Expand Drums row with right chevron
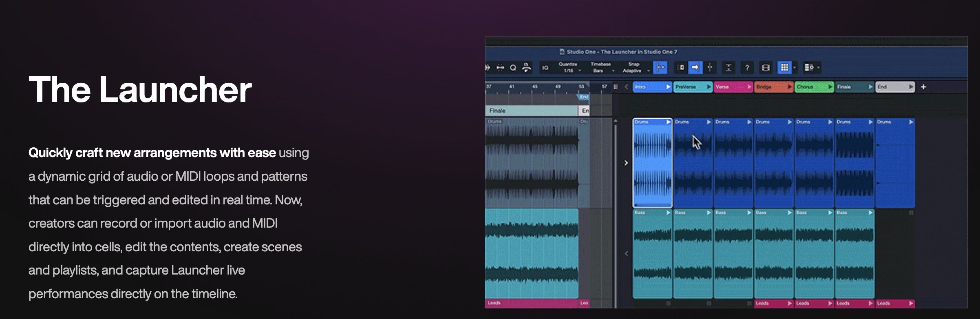The width and height of the screenshot is (980, 319). coord(627,163)
